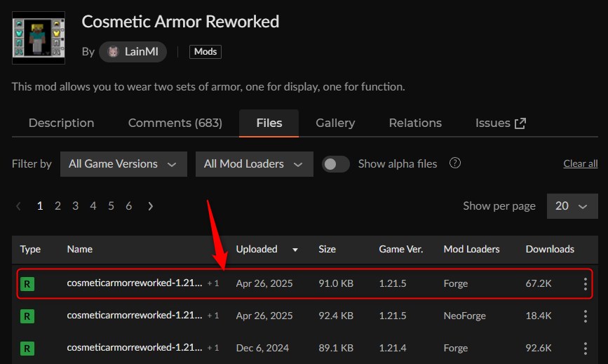Expand the All Game Versions dropdown
Image resolution: width=608 pixels, height=364 pixels.
coord(123,164)
